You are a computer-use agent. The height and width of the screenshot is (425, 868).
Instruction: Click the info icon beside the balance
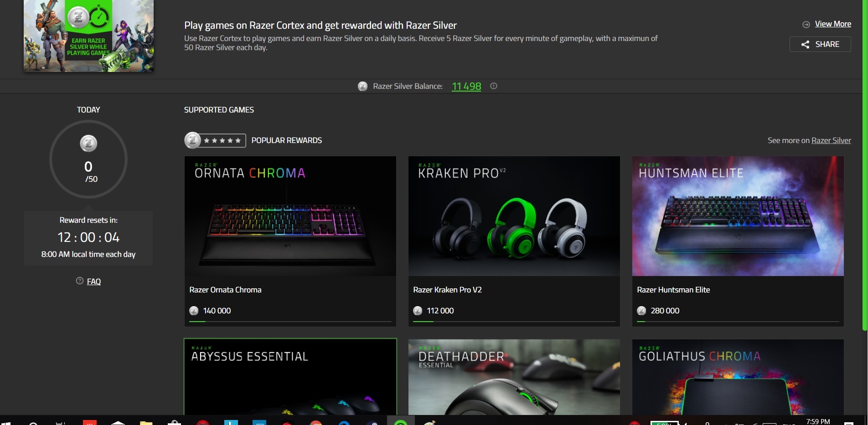[x=494, y=86]
